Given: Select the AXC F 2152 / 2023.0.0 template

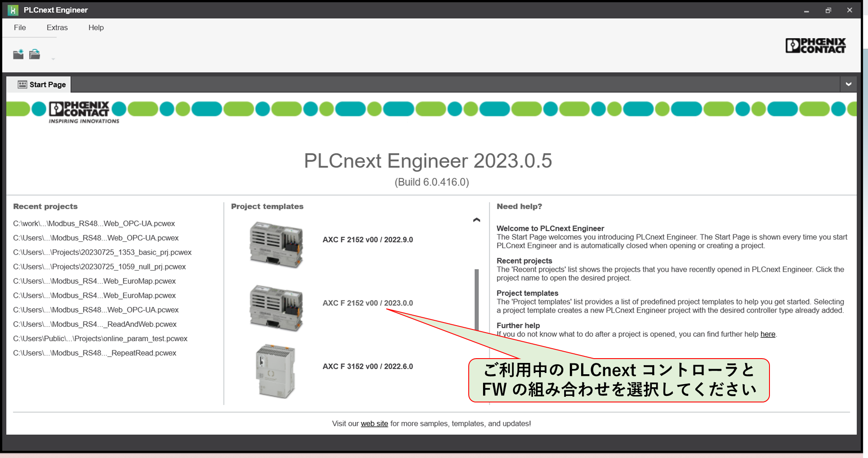Looking at the screenshot, I should 367,303.
